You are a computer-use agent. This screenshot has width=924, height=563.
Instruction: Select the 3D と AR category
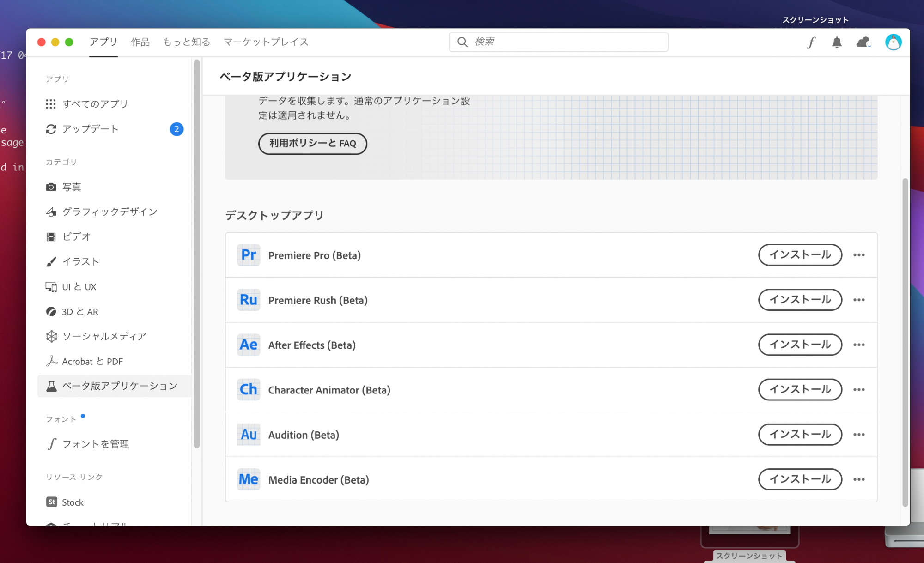80,312
